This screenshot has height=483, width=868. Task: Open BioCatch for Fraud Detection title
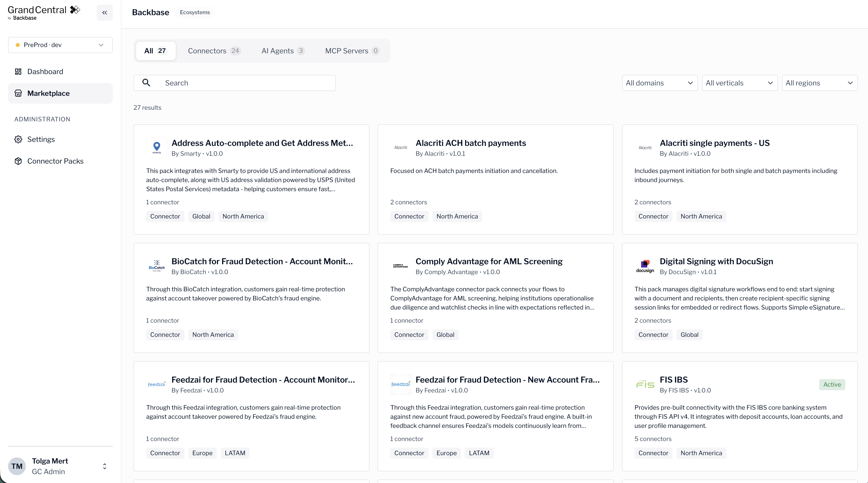pyautogui.click(x=262, y=261)
